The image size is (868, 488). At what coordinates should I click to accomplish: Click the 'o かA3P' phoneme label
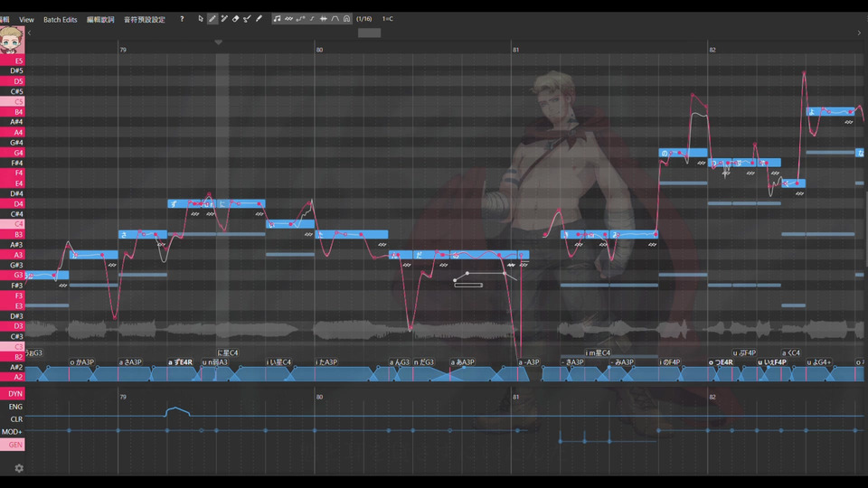pos(82,362)
